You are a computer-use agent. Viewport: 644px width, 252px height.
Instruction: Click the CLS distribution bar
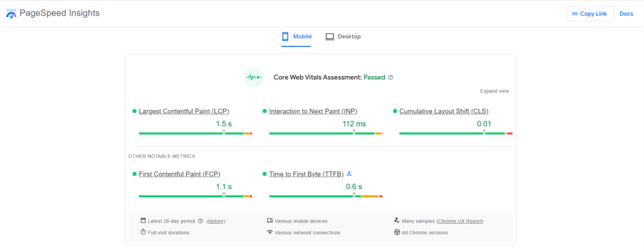[456, 133]
